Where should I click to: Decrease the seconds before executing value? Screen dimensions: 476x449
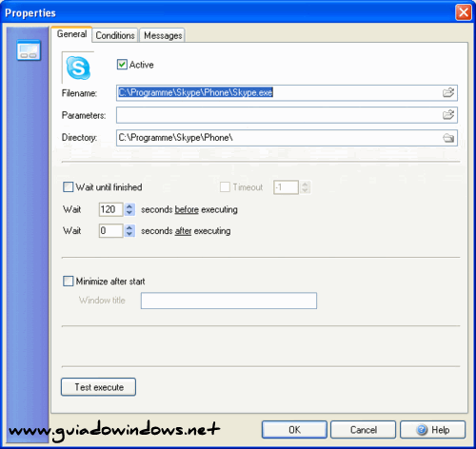129,212
